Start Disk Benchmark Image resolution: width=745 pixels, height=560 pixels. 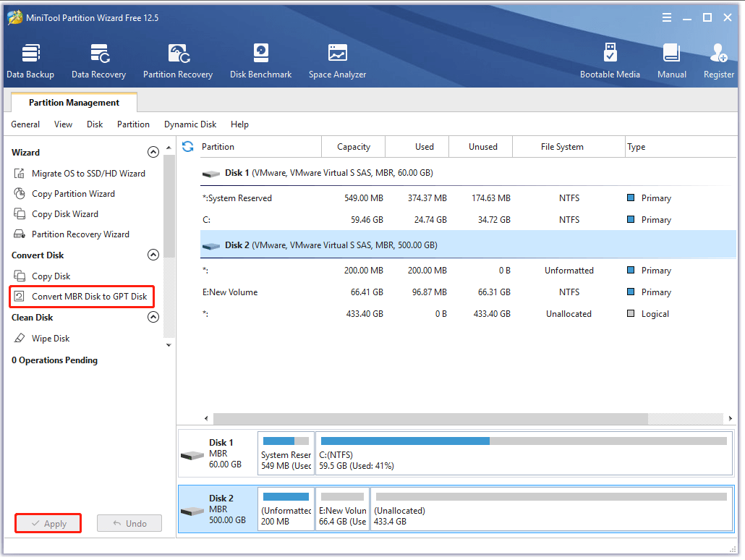(x=261, y=61)
